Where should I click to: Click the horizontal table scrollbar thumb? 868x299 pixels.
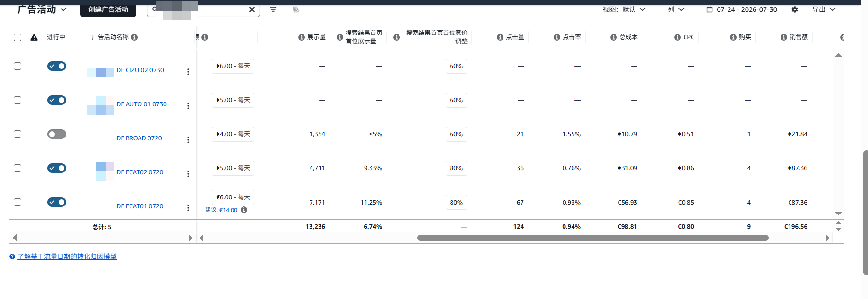click(x=593, y=238)
